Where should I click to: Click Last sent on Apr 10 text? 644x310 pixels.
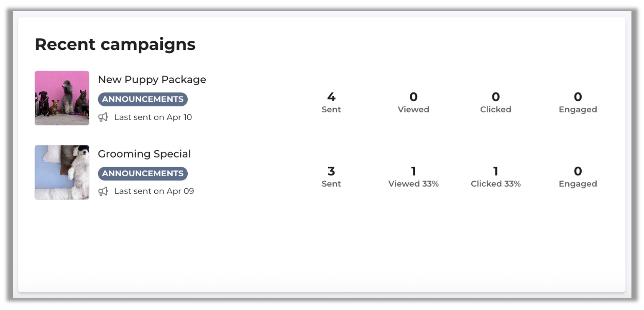tap(153, 117)
